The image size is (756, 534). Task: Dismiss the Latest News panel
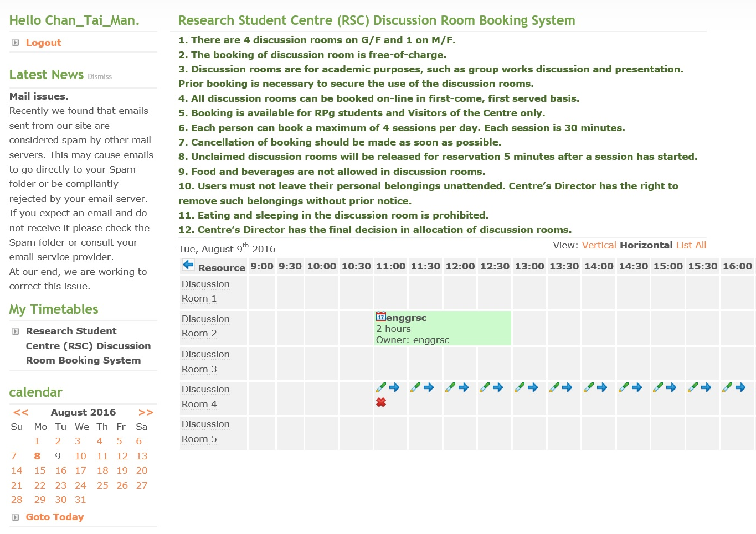tap(100, 77)
